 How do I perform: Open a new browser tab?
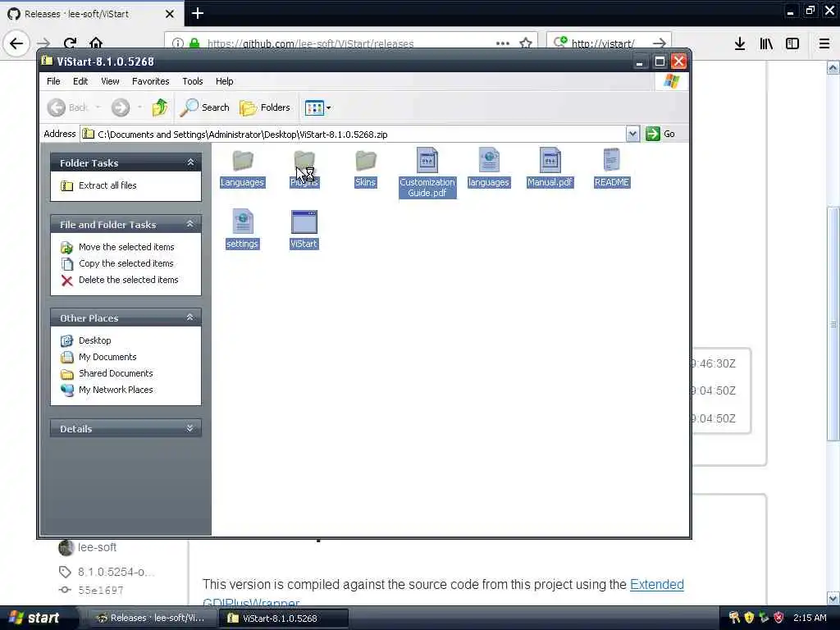click(x=198, y=13)
